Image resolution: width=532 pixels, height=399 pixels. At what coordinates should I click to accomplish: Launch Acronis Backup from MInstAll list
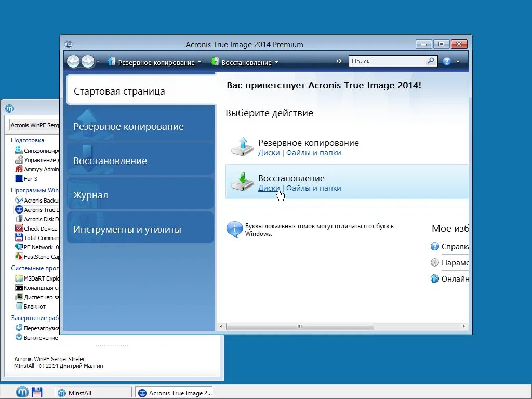tap(37, 200)
